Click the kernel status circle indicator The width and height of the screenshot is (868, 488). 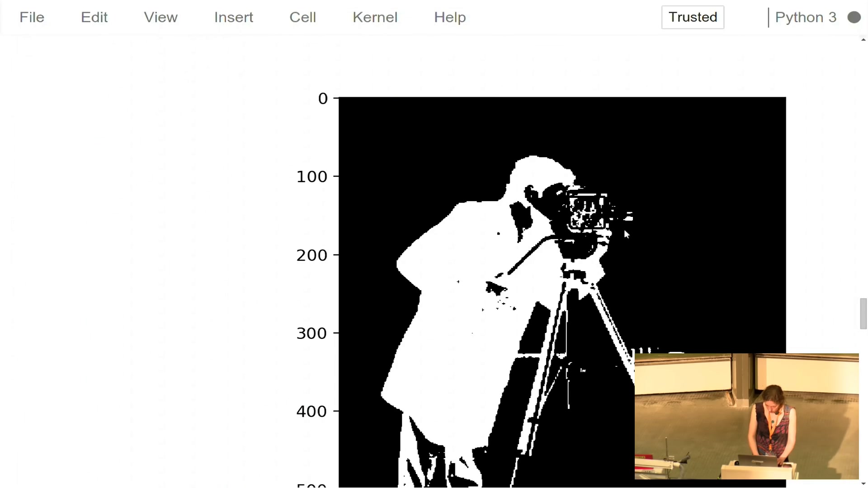tap(854, 17)
